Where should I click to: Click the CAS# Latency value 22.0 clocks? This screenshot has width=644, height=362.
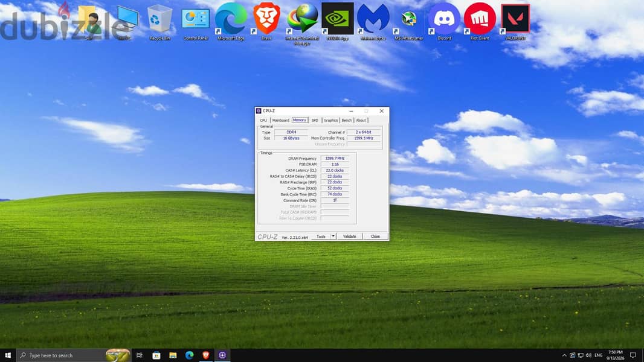pos(335,170)
